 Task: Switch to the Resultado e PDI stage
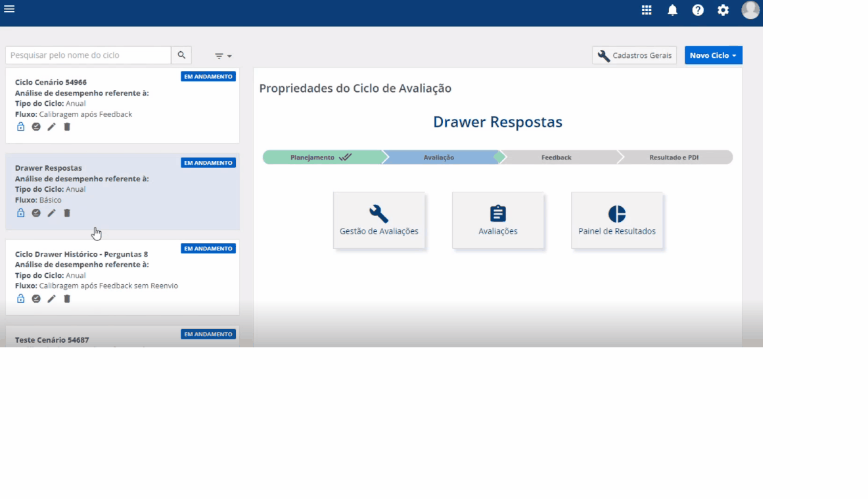point(674,157)
